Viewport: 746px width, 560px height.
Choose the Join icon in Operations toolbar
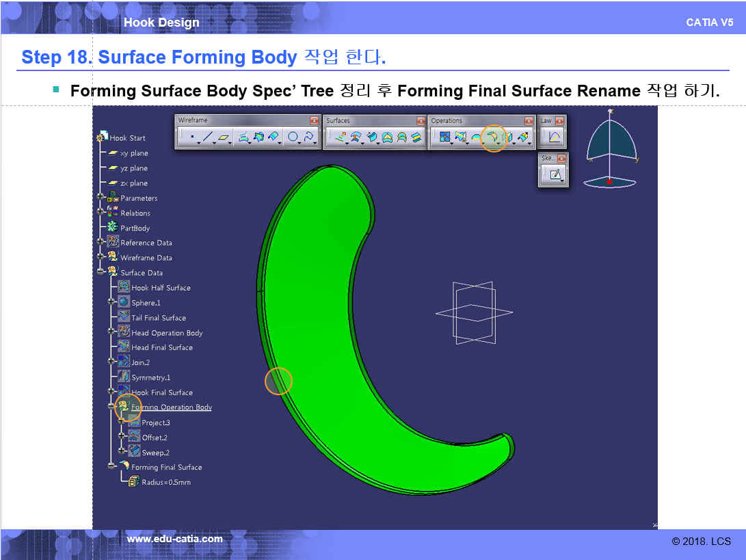445,137
